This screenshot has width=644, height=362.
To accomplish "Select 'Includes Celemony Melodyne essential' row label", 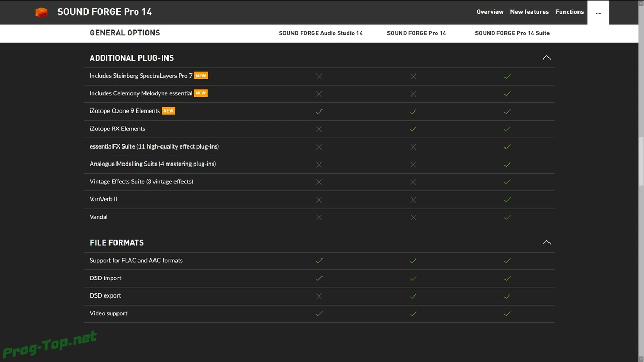I will point(141,93).
